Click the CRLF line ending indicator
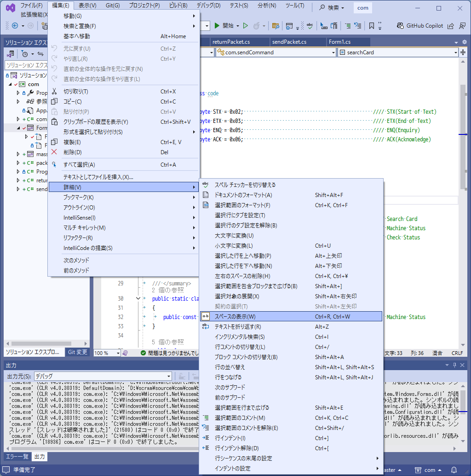 click(x=457, y=353)
